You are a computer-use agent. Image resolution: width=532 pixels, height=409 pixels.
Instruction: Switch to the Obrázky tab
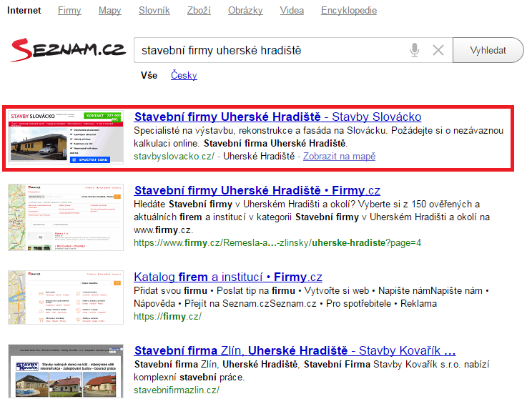coord(245,11)
